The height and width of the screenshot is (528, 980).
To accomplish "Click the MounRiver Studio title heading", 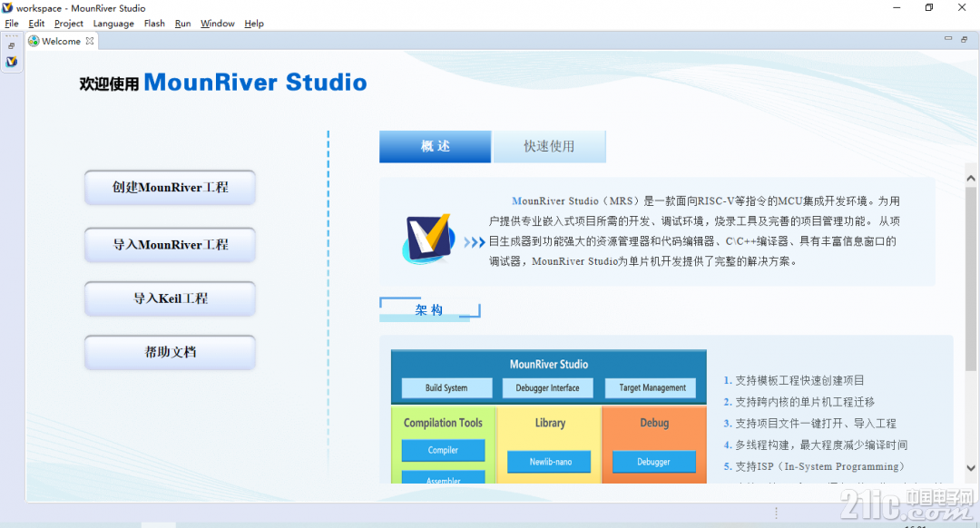I will pos(255,82).
